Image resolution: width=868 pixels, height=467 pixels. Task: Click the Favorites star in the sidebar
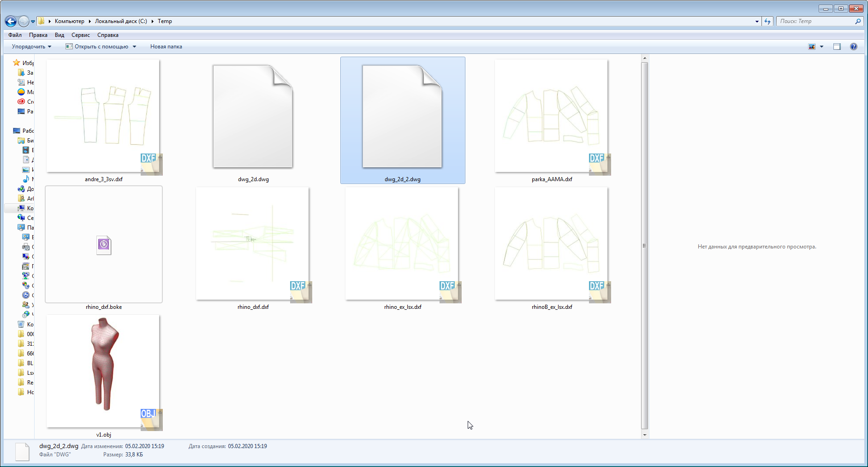tap(17, 63)
